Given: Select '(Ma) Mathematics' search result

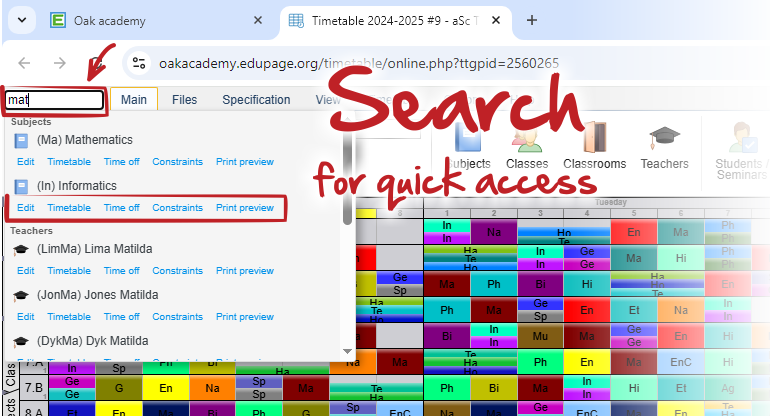Looking at the screenshot, I should (84, 140).
